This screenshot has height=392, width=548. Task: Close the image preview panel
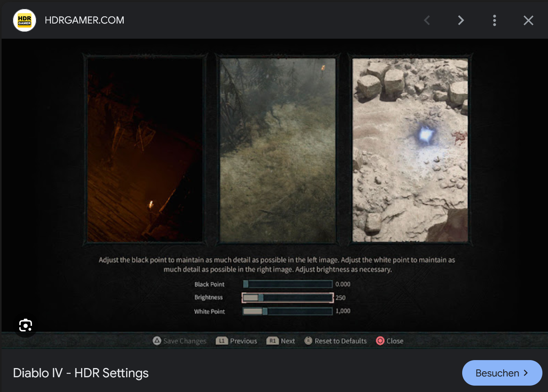(528, 20)
